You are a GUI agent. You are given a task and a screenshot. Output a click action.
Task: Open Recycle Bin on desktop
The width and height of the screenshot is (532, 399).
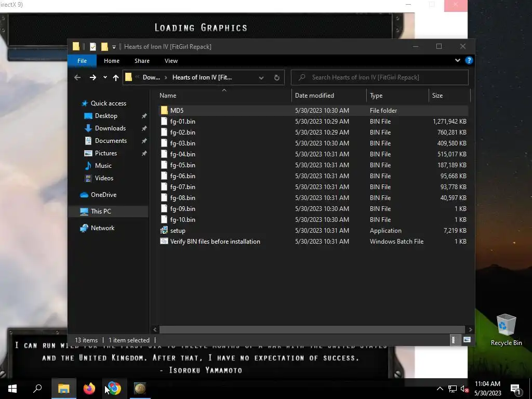(506, 330)
